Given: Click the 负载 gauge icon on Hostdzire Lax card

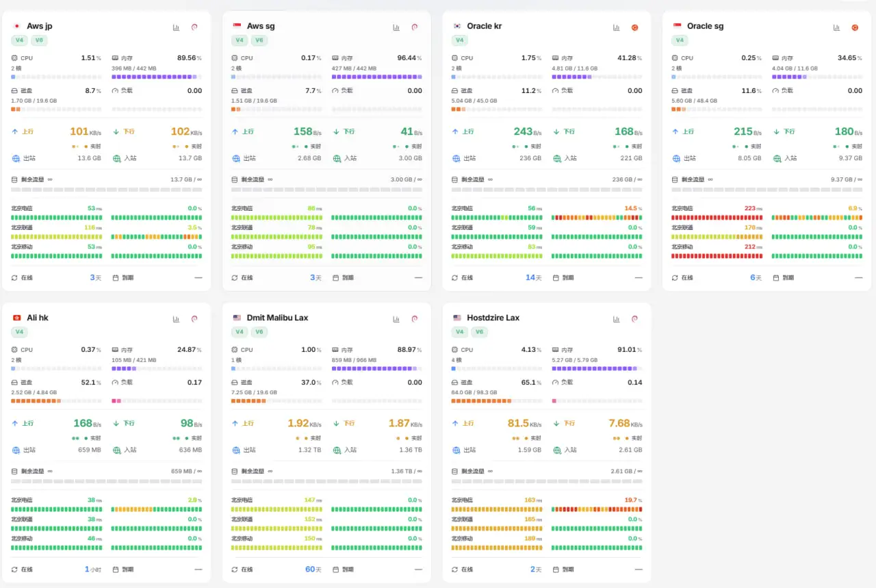Looking at the screenshot, I should click(556, 383).
